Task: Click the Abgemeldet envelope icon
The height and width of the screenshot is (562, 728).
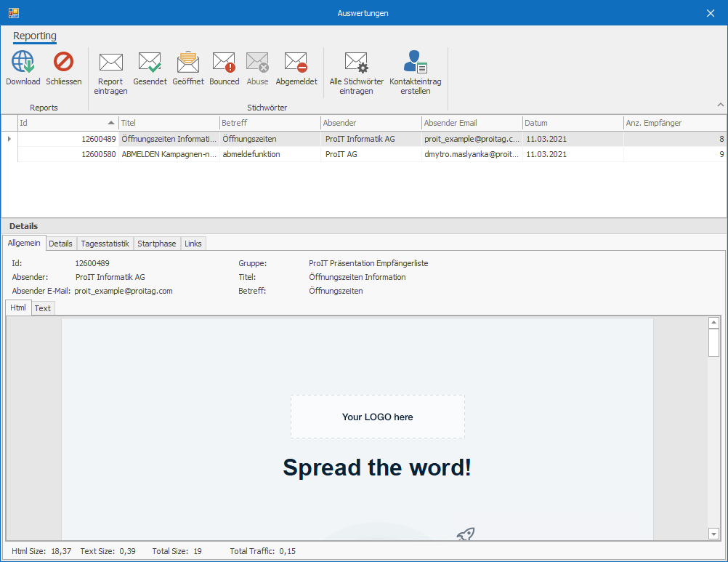Action: point(296,63)
